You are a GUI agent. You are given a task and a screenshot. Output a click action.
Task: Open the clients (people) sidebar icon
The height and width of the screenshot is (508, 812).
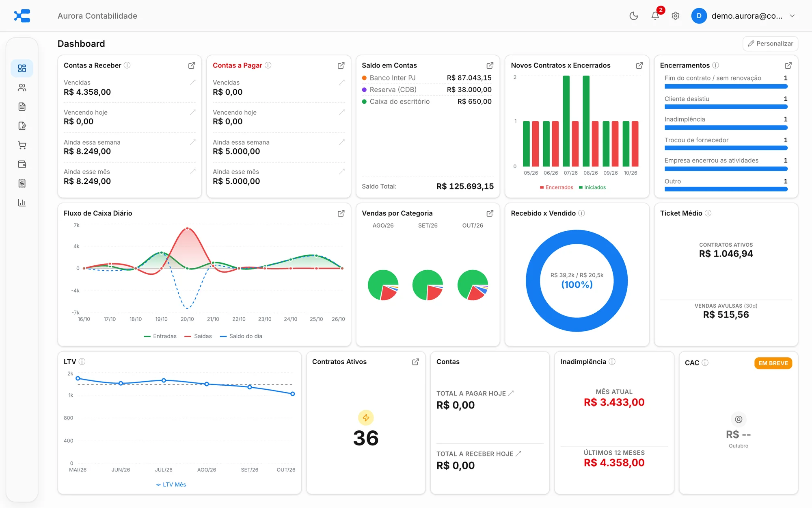(x=22, y=87)
